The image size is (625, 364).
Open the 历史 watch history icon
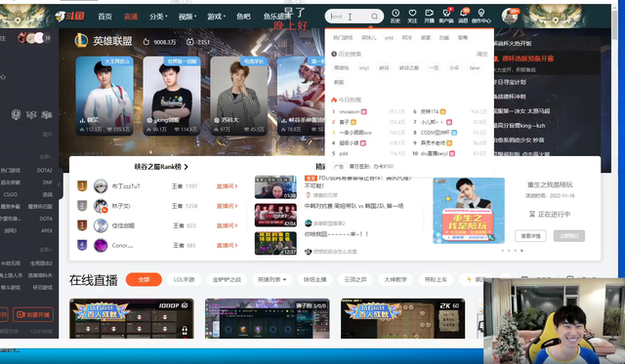(396, 16)
